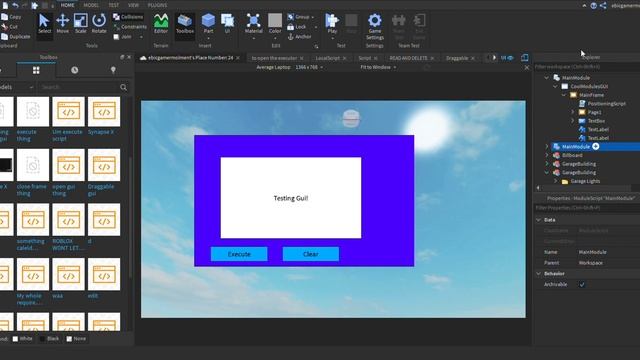Screen dimensions: 640x360
Task: Click the device emulator icon right of tabs
Action: point(524,58)
